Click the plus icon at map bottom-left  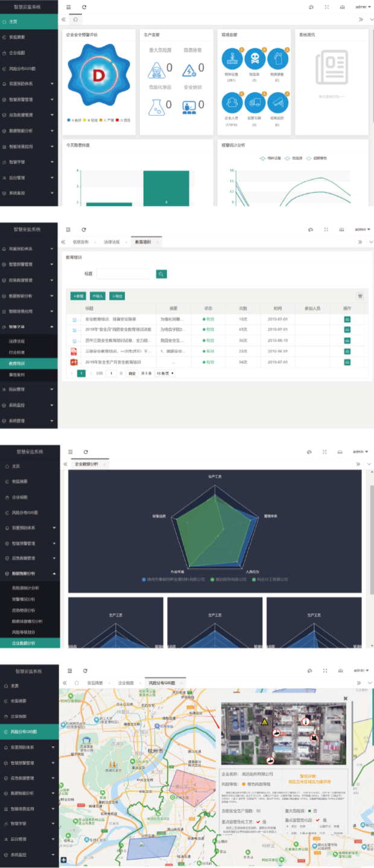(63, 860)
